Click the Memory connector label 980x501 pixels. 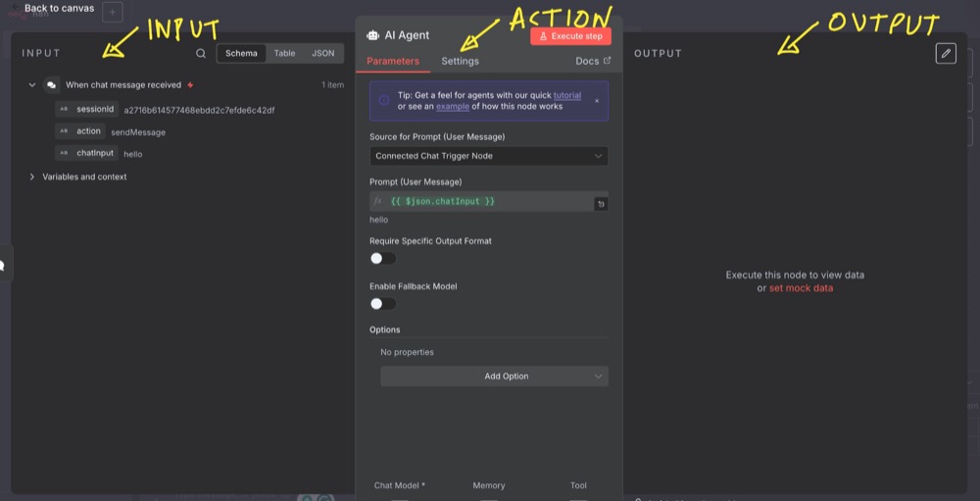point(489,485)
